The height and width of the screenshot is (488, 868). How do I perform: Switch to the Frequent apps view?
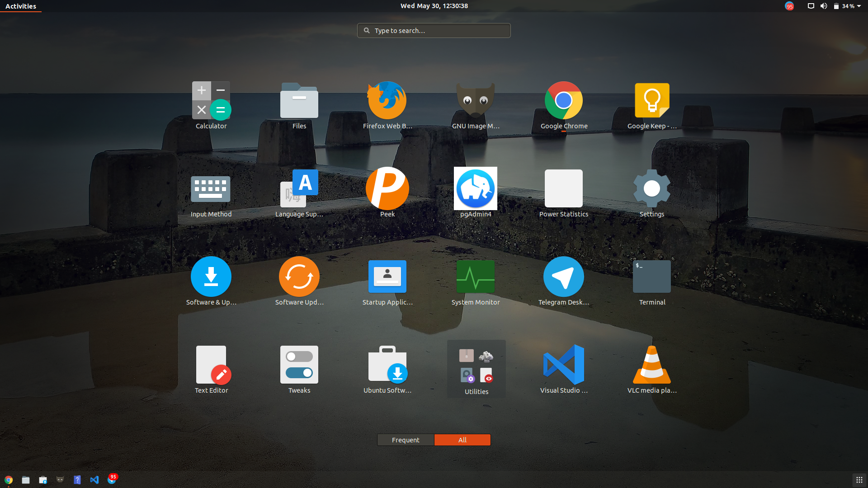(x=406, y=440)
